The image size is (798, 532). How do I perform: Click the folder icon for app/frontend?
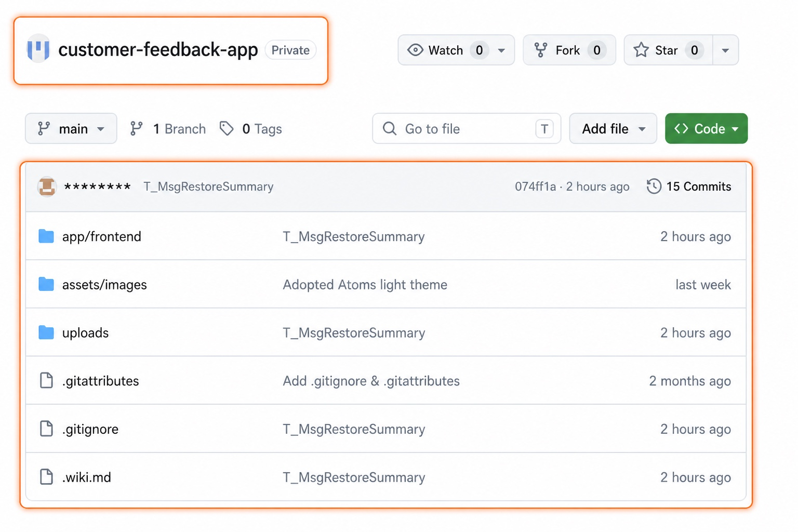click(46, 236)
